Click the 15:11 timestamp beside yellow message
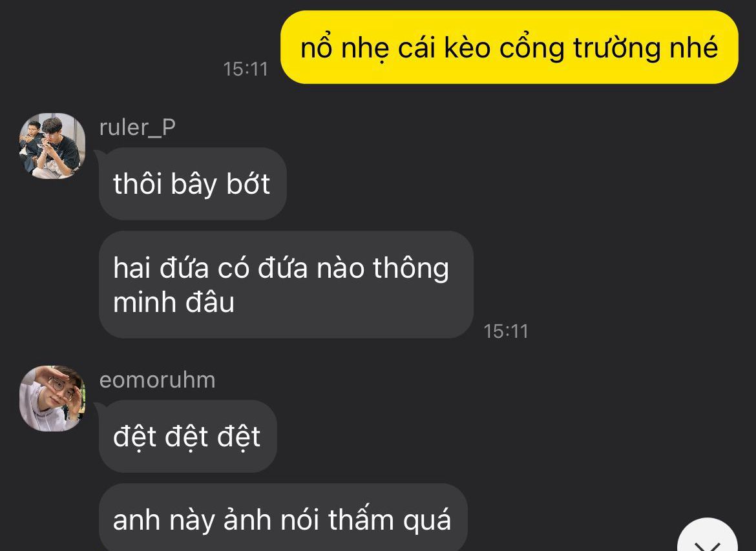This screenshot has width=756, height=551. [x=246, y=69]
